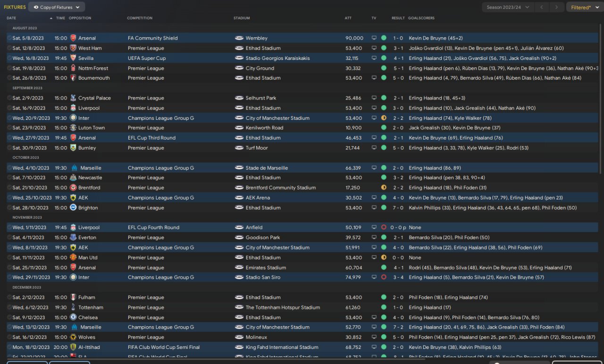604x364 pixels.
Task: Click the Al-Ittihad club badge
Action: coord(73,347)
